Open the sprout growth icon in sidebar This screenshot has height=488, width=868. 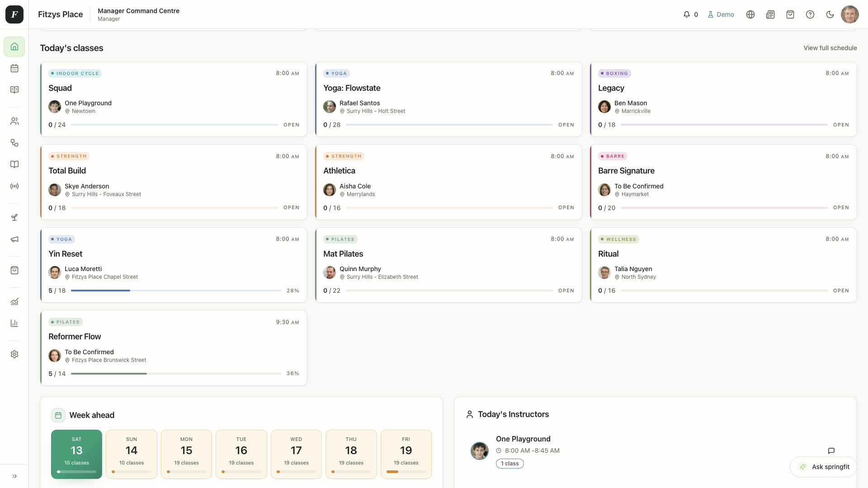tap(14, 218)
